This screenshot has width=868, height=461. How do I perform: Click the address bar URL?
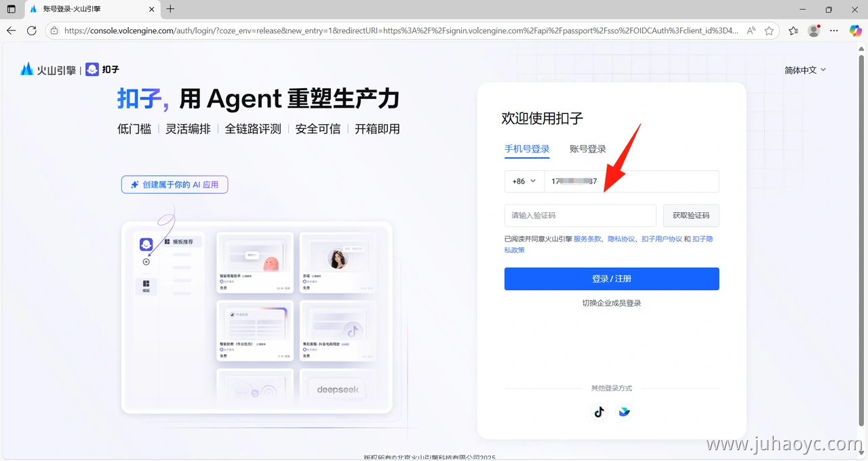pyautogui.click(x=401, y=31)
